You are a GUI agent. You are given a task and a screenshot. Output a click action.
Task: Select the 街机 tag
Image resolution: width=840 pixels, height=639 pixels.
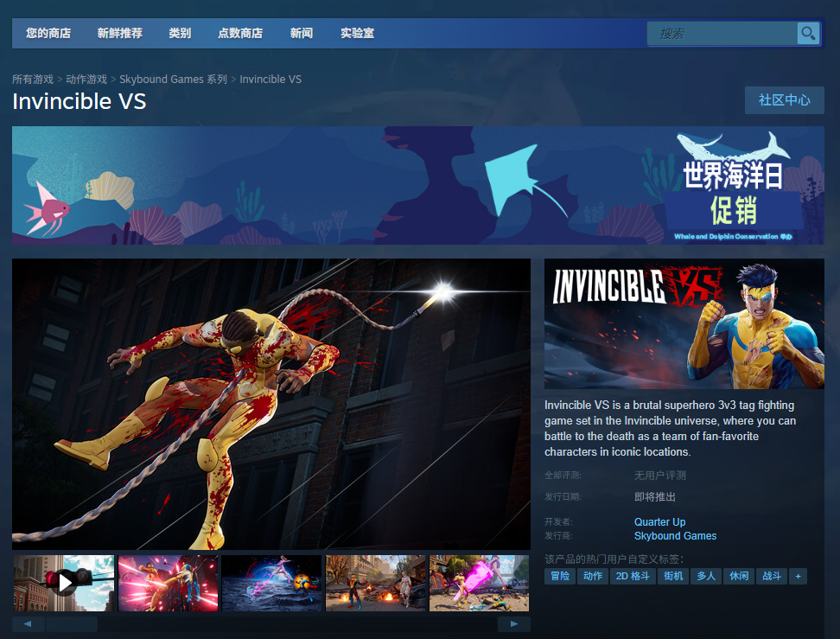pos(673,576)
